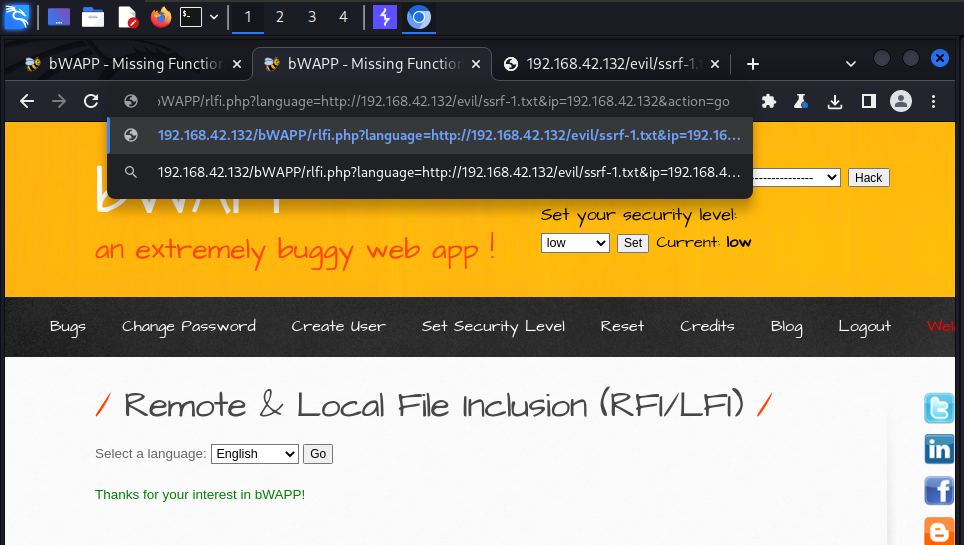Viewport: 964px width, 545px height.
Task: Open the Chrome extensions puzzle icon
Action: click(x=768, y=101)
